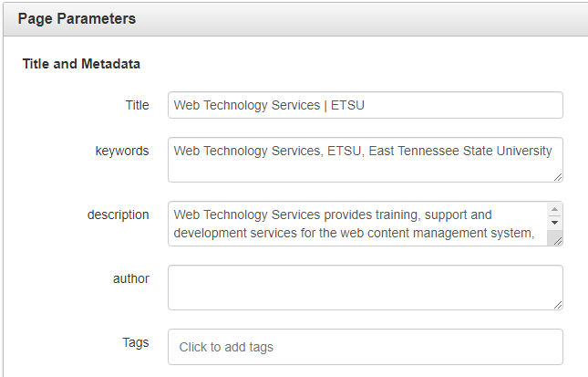Click the "Click to add tags" placeholder text
The height and width of the screenshot is (377, 588).
click(x=226, y=347)
